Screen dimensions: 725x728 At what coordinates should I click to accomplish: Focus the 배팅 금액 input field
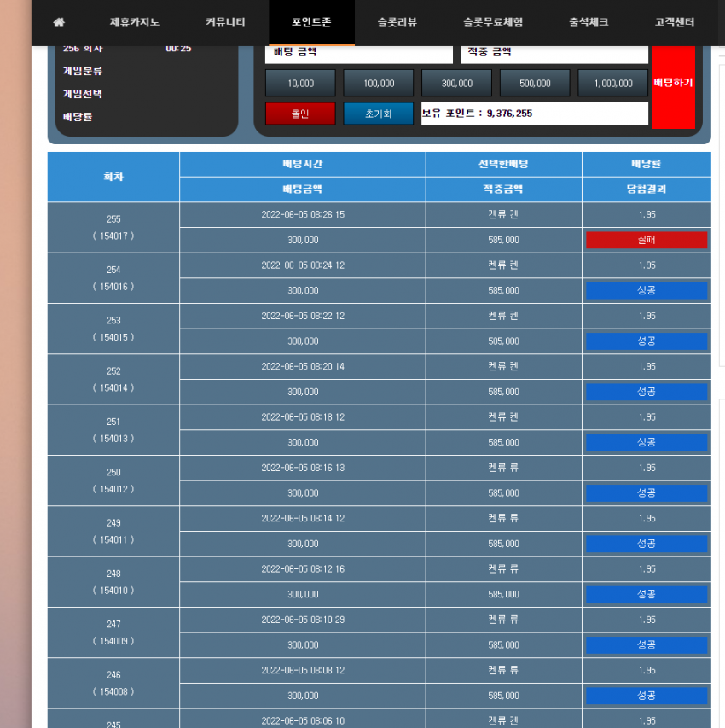(359, 54)
